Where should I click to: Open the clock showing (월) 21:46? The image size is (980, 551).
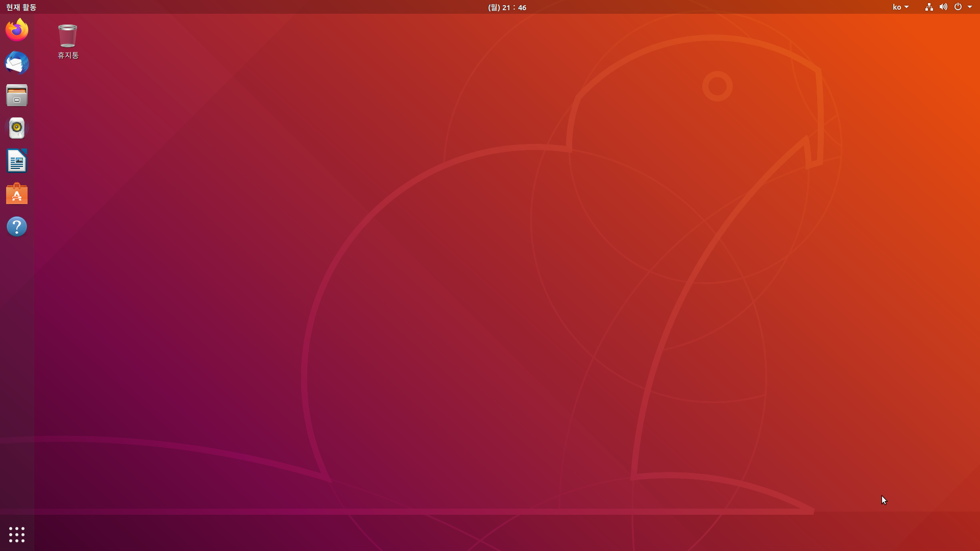[x=507, y=7]
